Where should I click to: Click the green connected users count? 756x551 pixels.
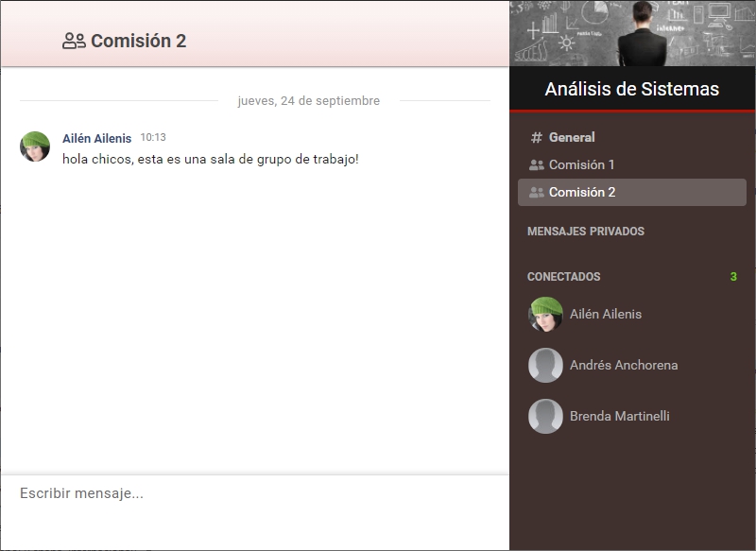coord(733,277)
